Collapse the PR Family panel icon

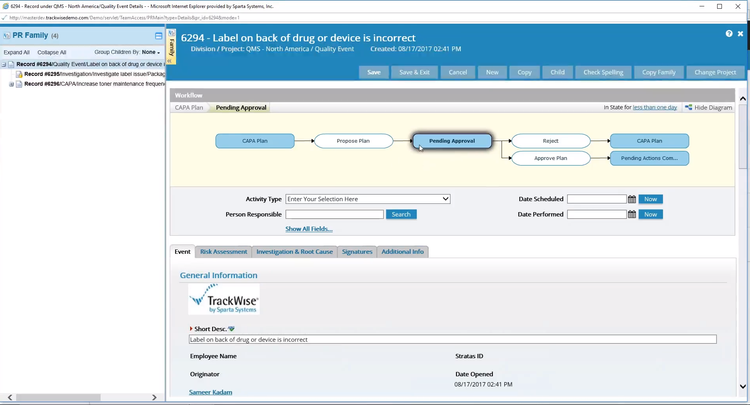[x=158, y=36]
